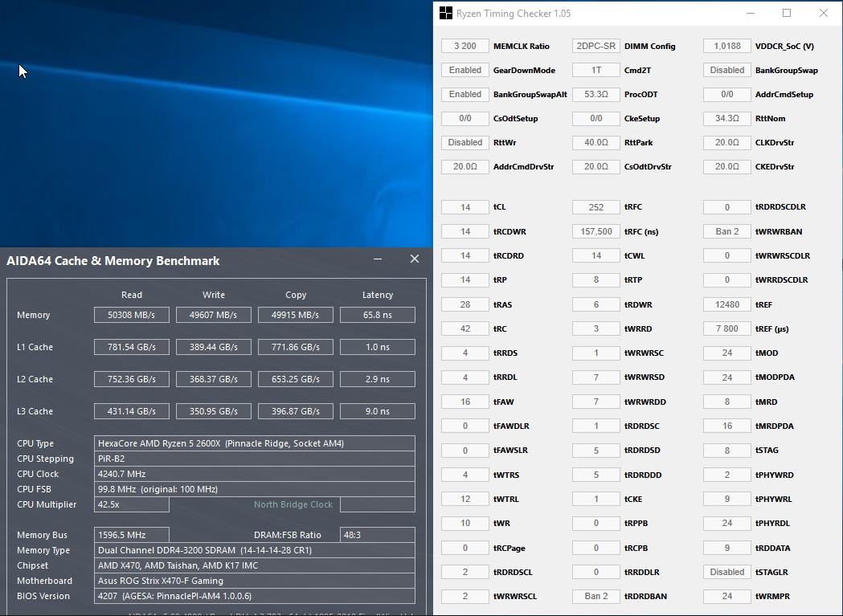Screen dimensions: 843x616
Task: Click the L2 Cache row label
Action: (x=35, y=380)
